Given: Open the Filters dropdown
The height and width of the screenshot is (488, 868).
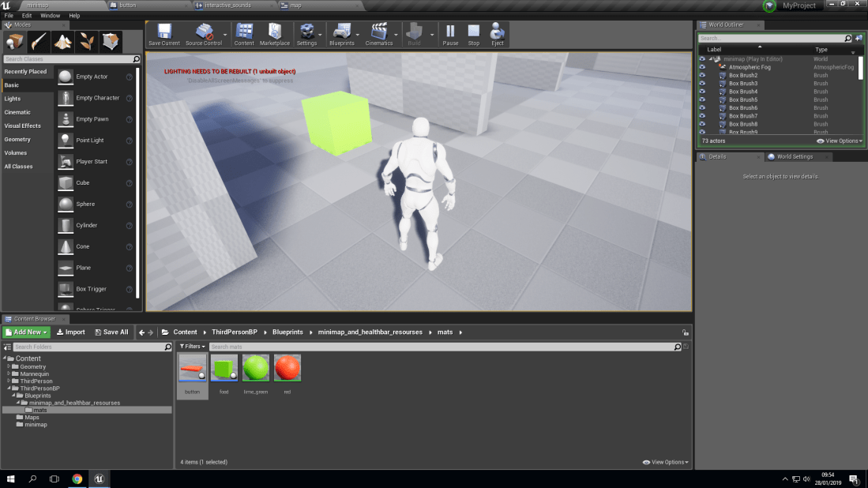Looking at the screenshot, I should coord(193,346).
